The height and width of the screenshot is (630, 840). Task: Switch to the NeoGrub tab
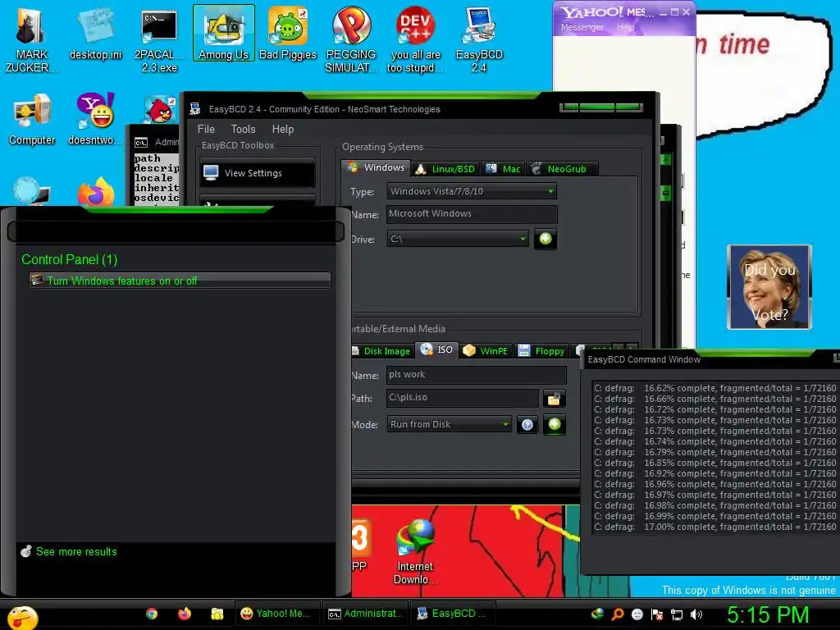tap(562, 169)
